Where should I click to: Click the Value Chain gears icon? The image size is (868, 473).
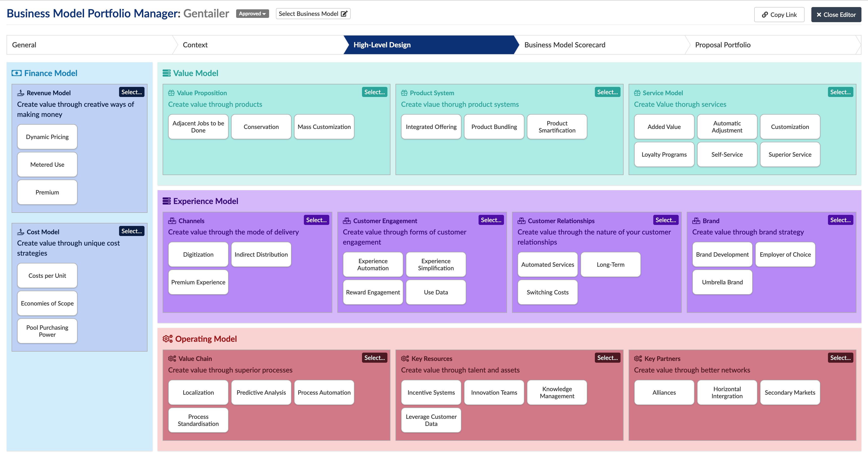click(172, 359)
